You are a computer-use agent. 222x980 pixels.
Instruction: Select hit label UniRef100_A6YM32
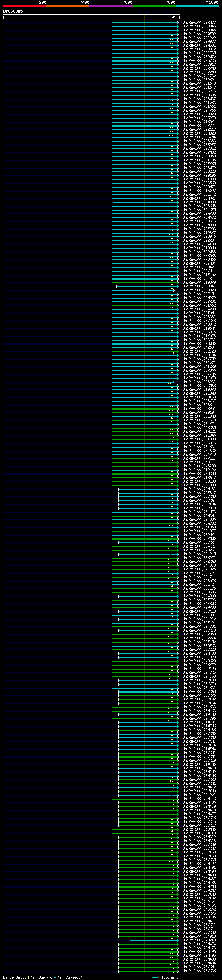[199, 153]
